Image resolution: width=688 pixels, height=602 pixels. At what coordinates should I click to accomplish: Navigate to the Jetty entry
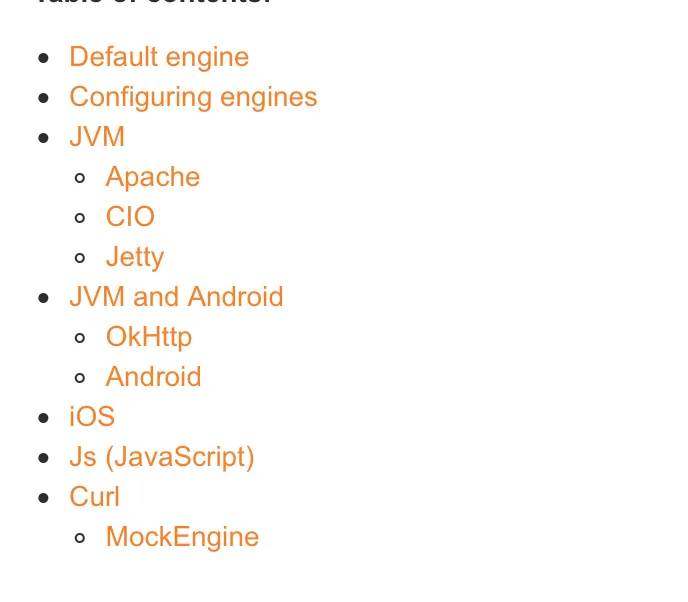[135, 257]
